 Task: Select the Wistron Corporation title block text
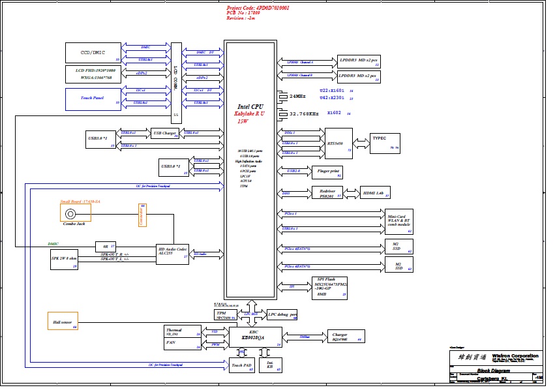515,355
